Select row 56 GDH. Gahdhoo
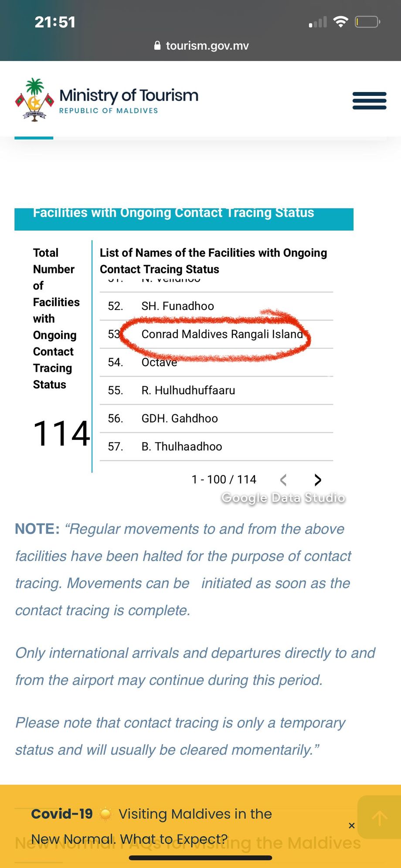This screenshot has width=401, height=868. click(x=216, y=419)
